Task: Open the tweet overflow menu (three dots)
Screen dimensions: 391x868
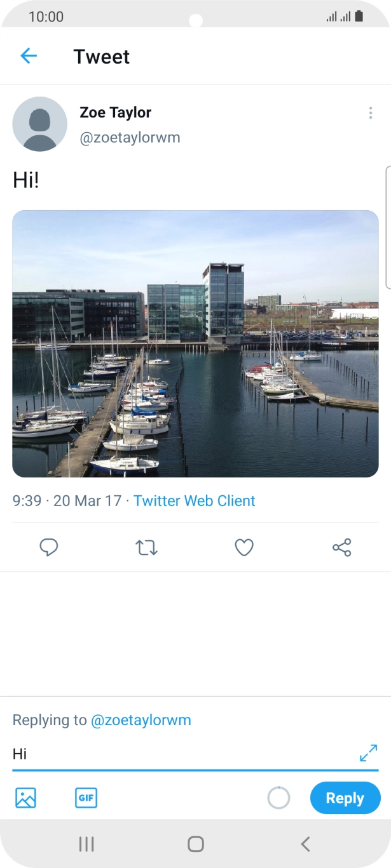Action: click(x=370, y=113)
